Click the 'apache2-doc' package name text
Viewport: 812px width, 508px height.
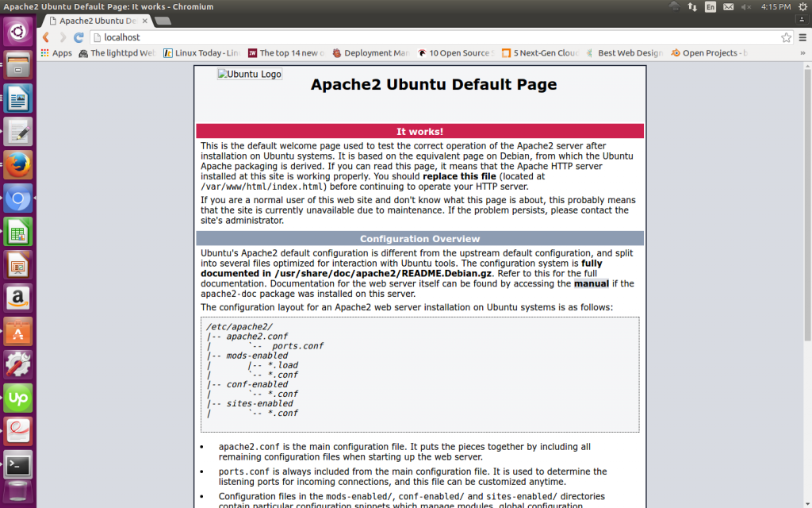[228, 294]
